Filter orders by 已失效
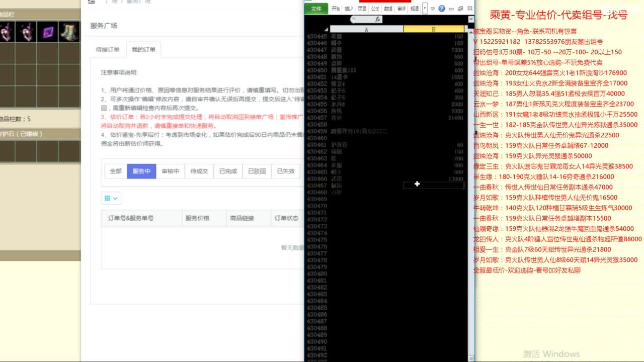The height and width of the screenshot is (362, 644). click(286, 171)
